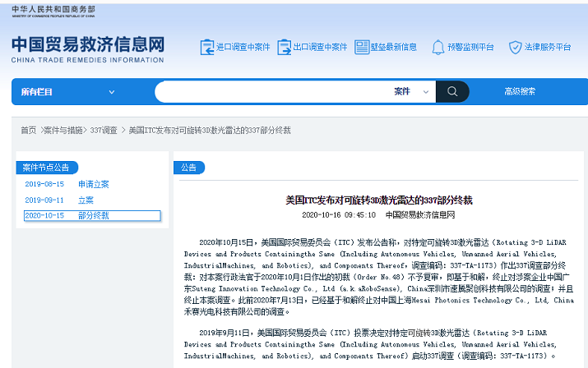This screenshot has width=588, height=368.
Task: Click date 2019-08-15 in node list
Action: pos(44,184)
